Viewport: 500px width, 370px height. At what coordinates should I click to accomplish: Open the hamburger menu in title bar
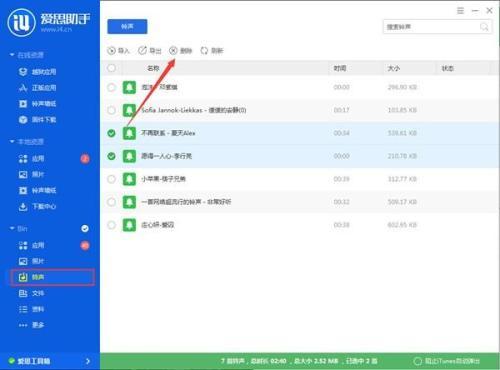(460, 11)
